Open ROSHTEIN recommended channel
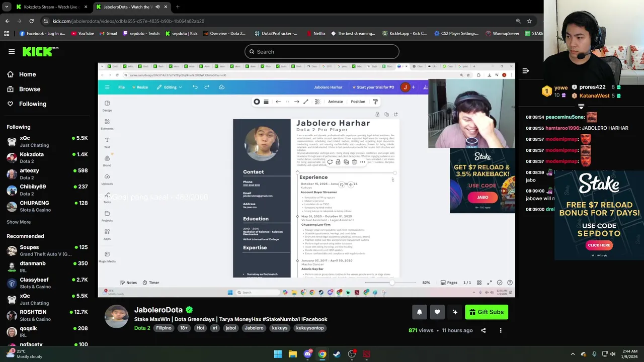 [x=47, y=315]
